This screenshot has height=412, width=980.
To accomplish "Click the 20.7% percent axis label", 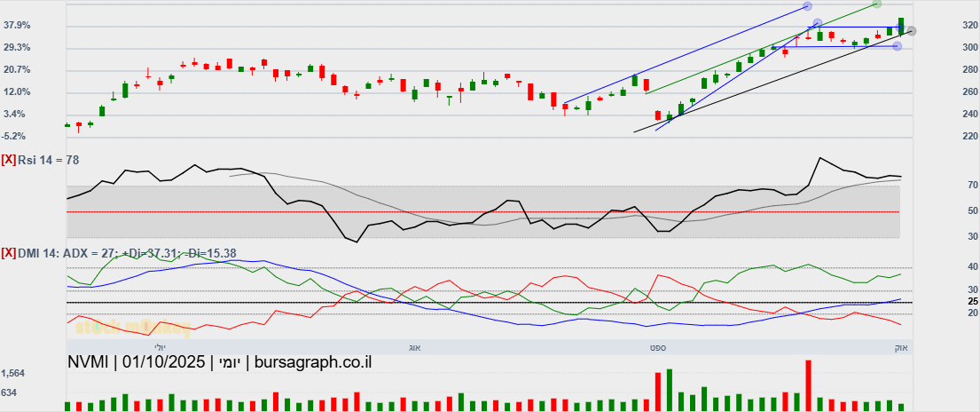I will tap(17, 69).
